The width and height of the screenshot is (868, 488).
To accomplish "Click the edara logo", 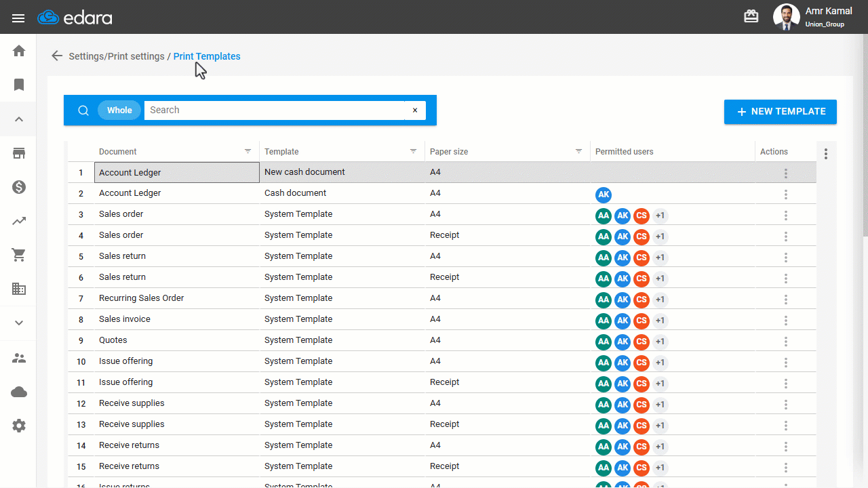I will [75, 17].
